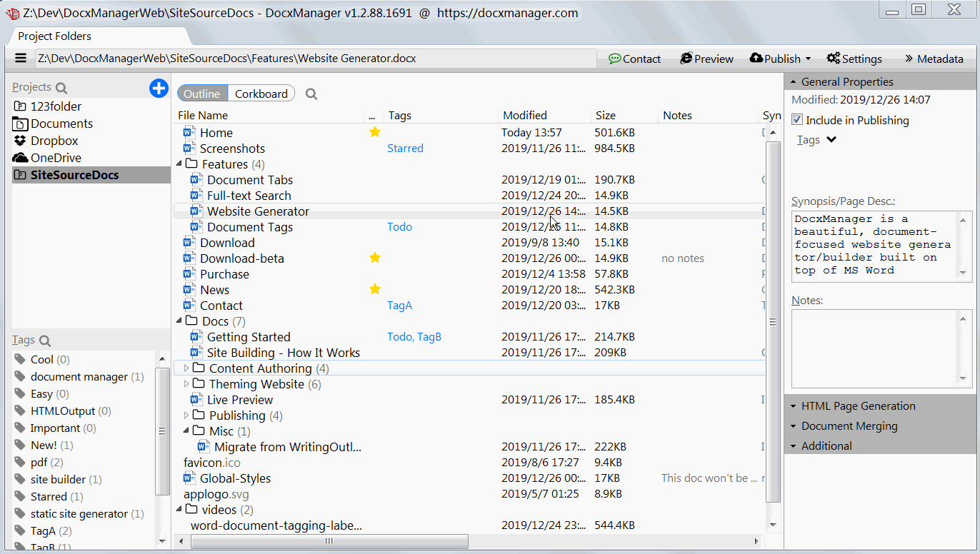This screenshot has width=980, height=554.
Task: Click the tag icon beside Cool
Action: (x=20, y=360)
